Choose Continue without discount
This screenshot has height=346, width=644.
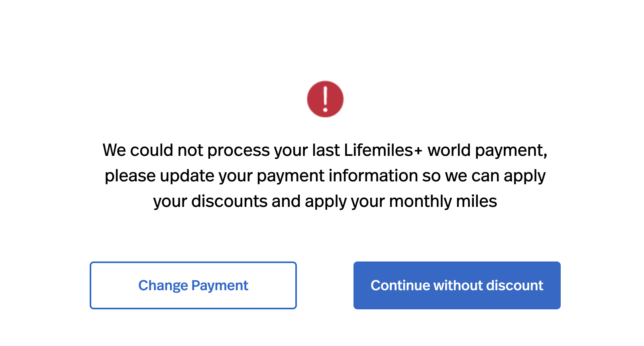pyautogui.click(x=457, y=285)
